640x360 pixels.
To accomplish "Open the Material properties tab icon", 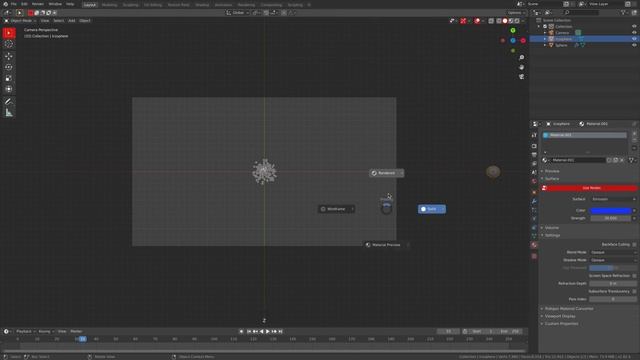I will pyautogui.click(x=534, y=245).
